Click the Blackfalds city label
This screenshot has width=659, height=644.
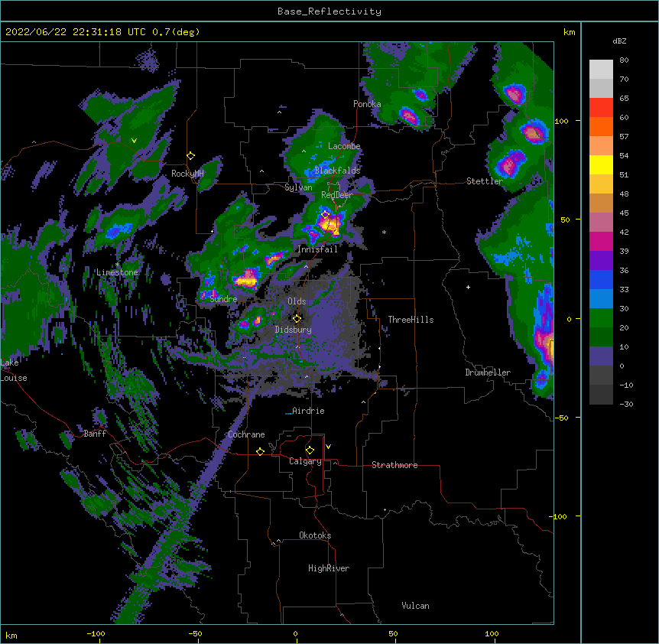click(337, 171)
